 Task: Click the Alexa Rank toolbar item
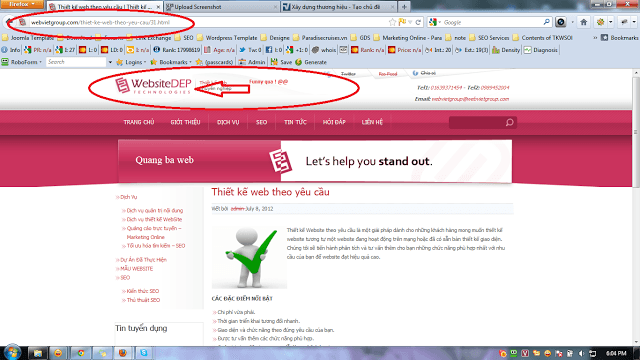coord(177,50)
